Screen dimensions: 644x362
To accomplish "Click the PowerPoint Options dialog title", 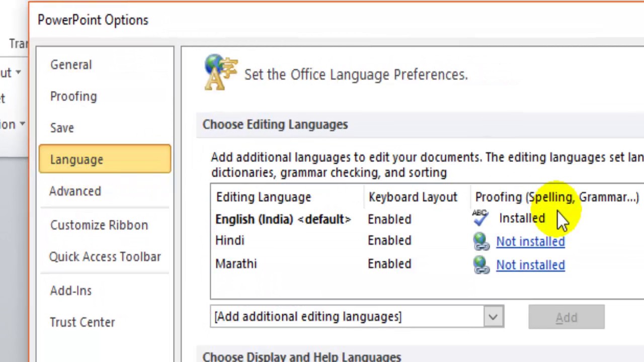I will (x=93, y=20).
